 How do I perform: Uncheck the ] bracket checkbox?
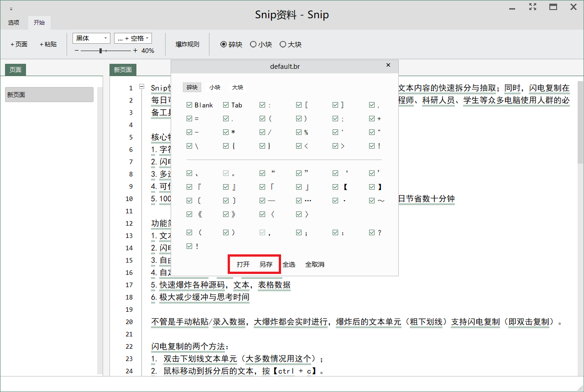point(335,105)
